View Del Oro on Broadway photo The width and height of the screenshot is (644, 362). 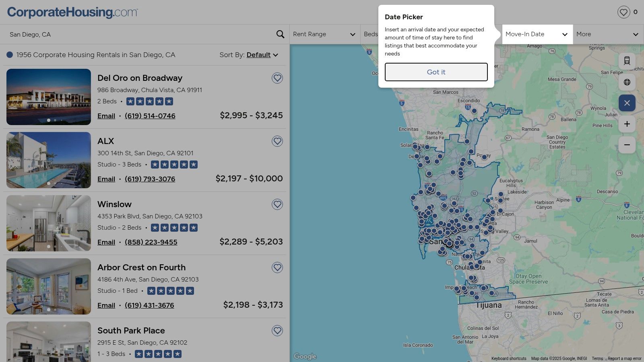49,97
